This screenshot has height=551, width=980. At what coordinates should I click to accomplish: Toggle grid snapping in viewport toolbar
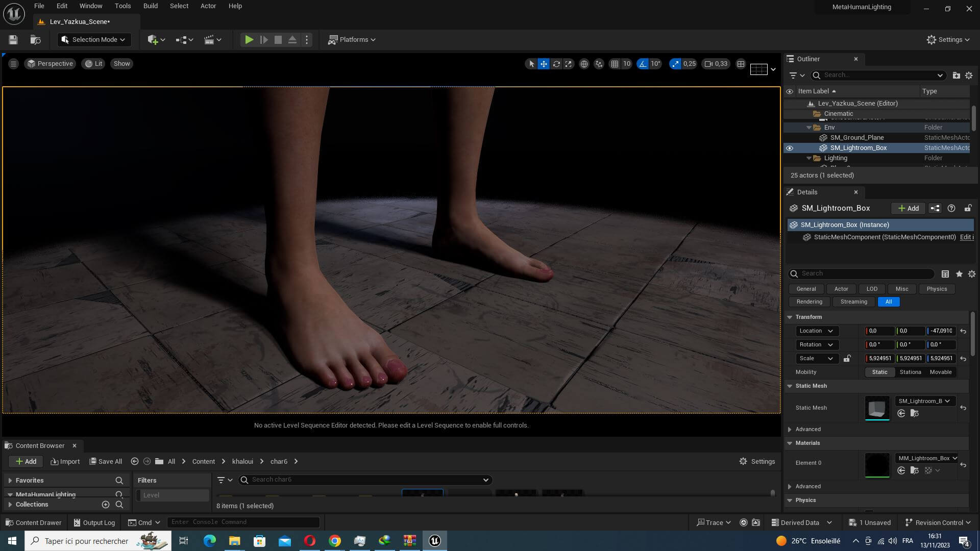pos(615,64)
